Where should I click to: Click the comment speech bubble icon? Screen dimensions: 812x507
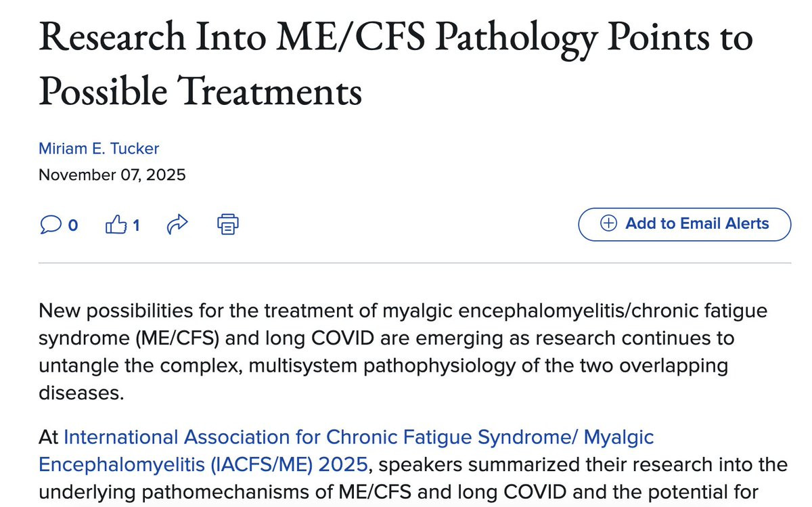pos(49,224)
